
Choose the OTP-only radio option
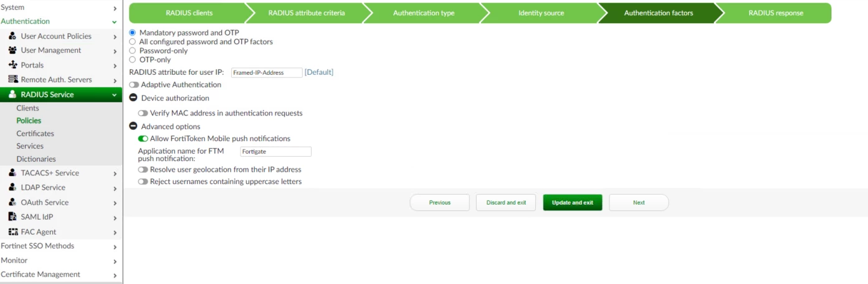pyautogui.click(x=132, y=60)
